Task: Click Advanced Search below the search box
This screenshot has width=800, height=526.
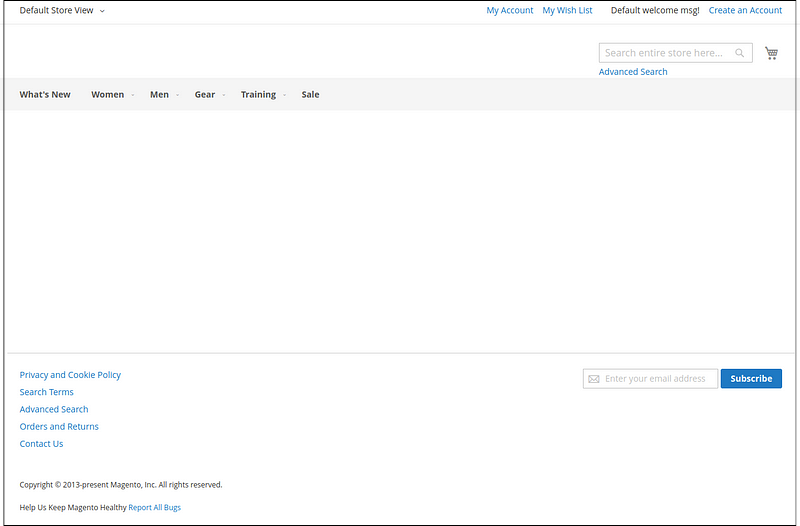Action: click(x=633, y=72)
